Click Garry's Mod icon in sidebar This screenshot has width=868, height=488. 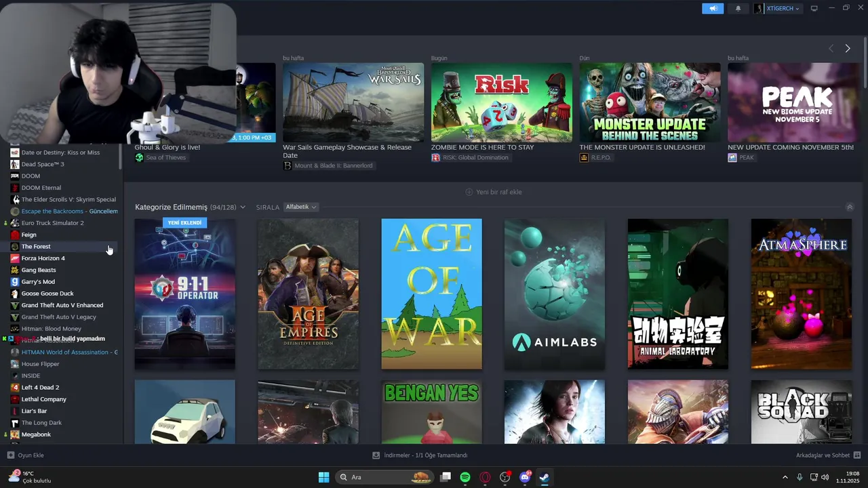(x=15, y=282)
